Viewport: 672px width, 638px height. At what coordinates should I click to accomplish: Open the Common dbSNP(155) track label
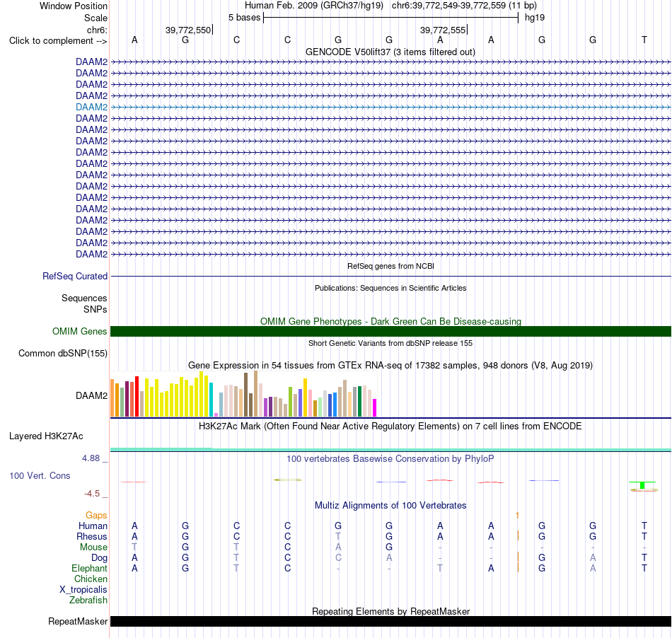tap(62, 354)
